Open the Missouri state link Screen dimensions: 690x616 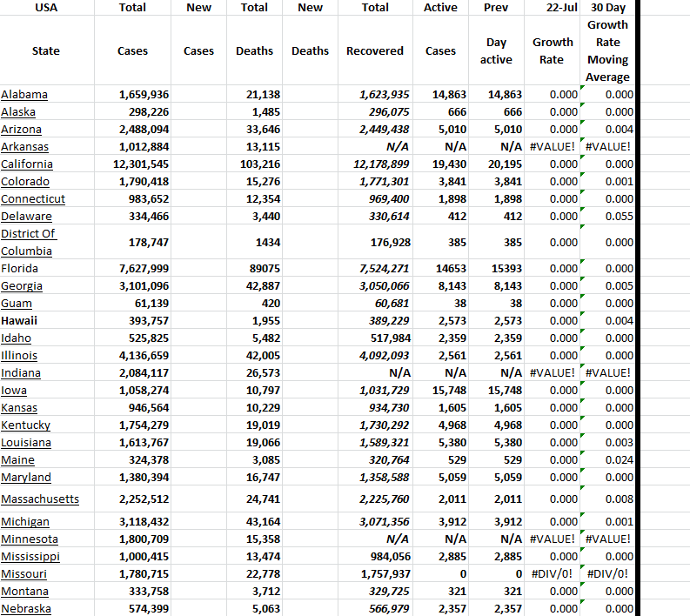click(x=23, y=573)
